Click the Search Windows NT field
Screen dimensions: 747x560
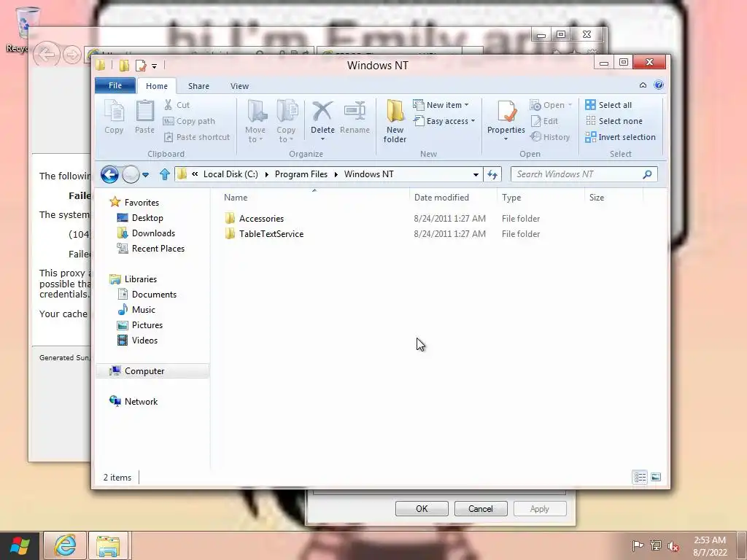[584, 174]
